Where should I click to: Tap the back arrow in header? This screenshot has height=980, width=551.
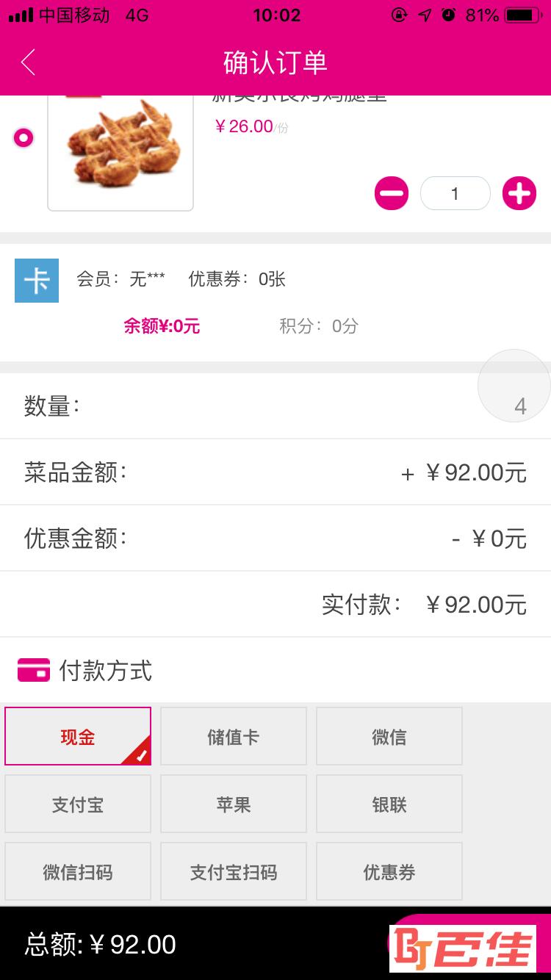(x=28, y=62)
